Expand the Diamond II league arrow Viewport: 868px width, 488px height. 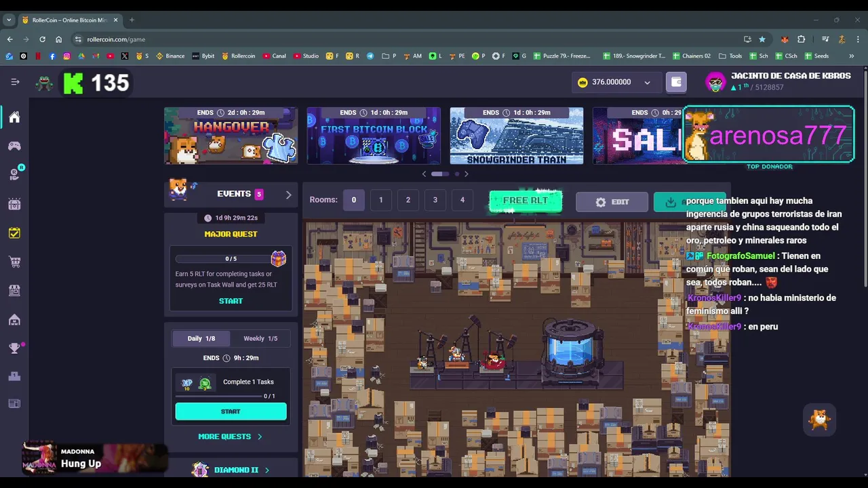pyautogui.click(x=267, y=470)
